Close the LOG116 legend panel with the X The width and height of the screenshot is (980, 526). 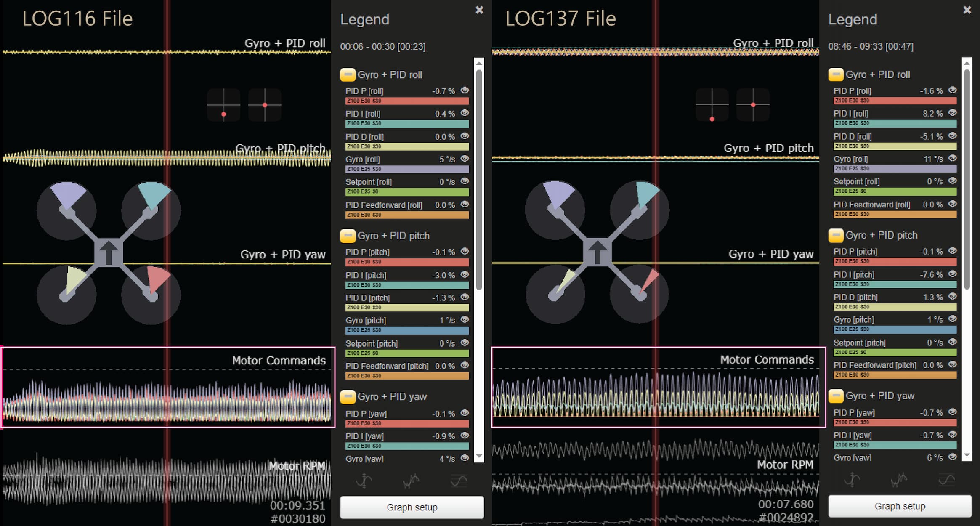point(479,10)
